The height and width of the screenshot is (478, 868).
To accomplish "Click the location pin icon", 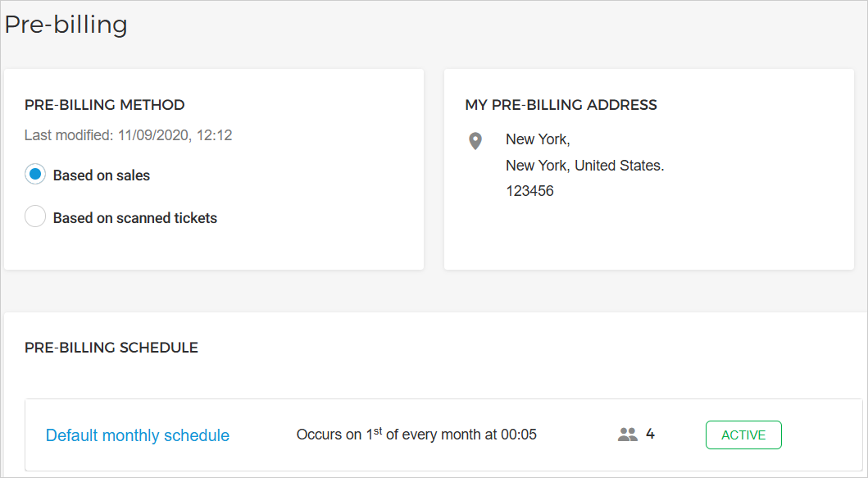I will point(475,141).
